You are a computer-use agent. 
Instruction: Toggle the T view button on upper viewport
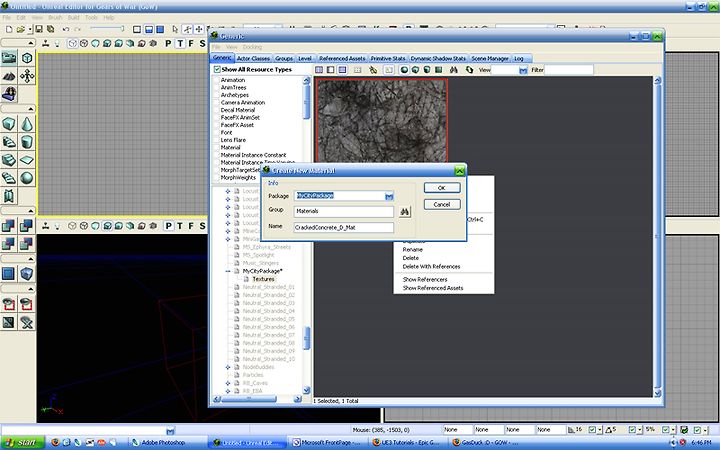[x=180, y=44]
